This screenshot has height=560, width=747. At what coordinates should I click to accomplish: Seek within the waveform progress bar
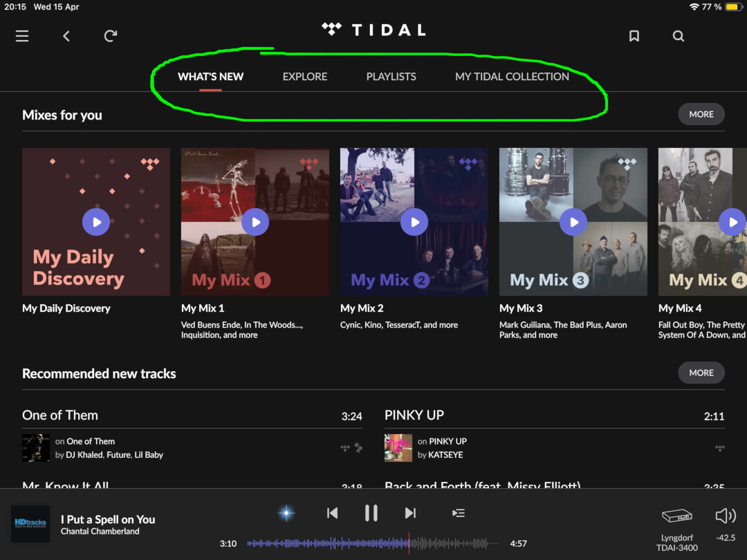[373, 543]
